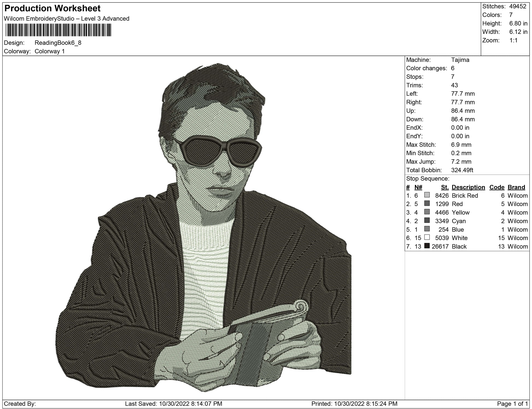Click the White thread color swatch
This screenshot has height=409, width=532.
tap(427, 237)
